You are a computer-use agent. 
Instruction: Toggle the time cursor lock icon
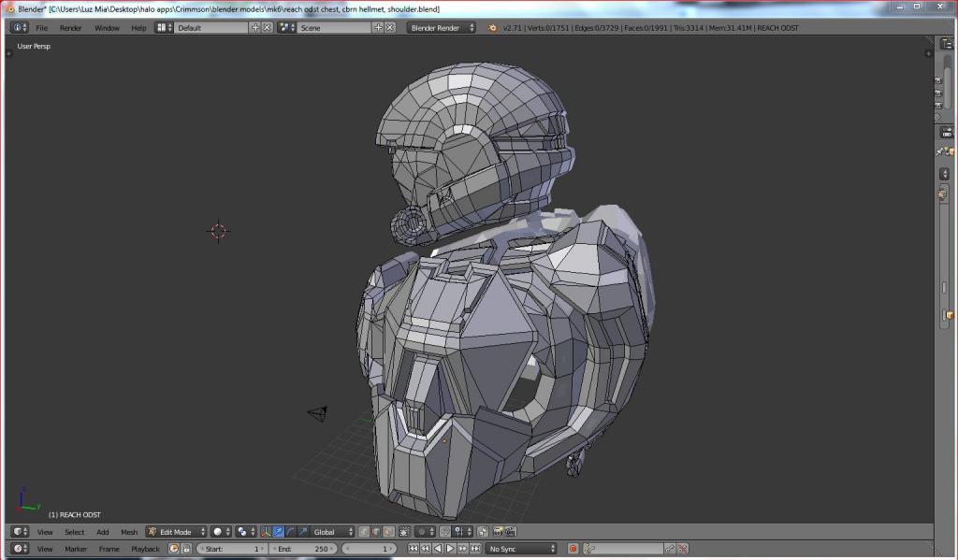(x=186, y=549)
